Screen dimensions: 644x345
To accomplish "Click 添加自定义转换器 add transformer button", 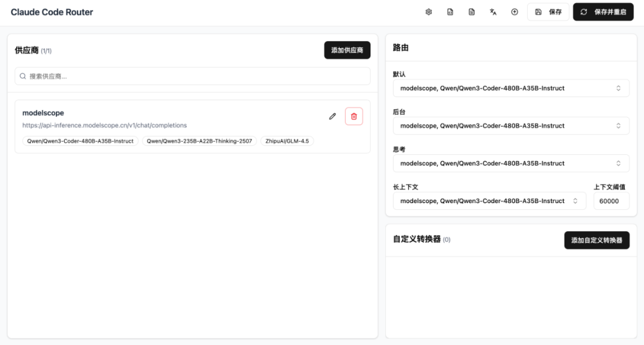I will tap(596, 240).
